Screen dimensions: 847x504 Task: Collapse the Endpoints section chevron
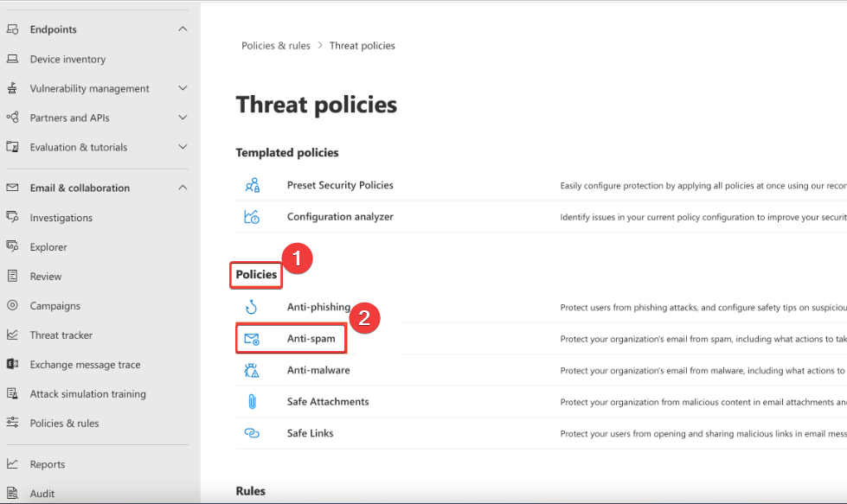click(183, 29)
